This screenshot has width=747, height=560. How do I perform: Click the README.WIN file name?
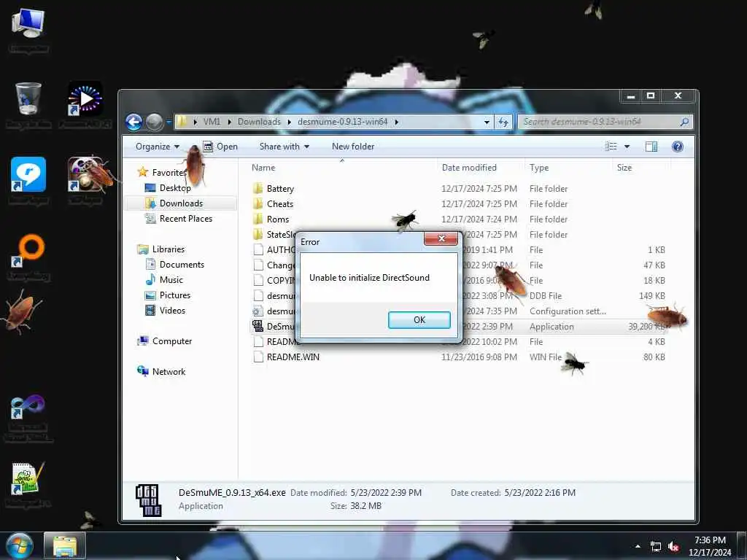(293, 357)
